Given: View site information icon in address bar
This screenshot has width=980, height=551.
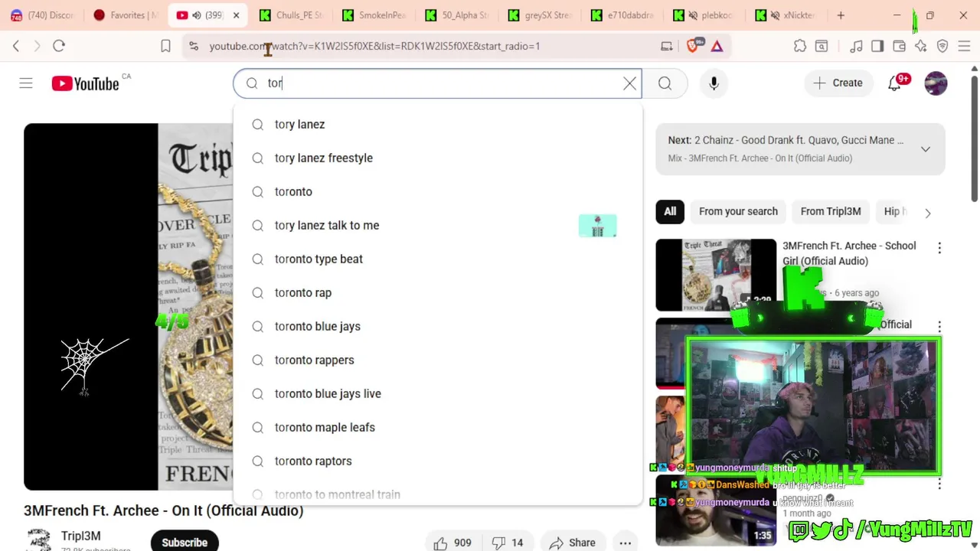Looking at the screenshot, I should [x=194, y=46].
